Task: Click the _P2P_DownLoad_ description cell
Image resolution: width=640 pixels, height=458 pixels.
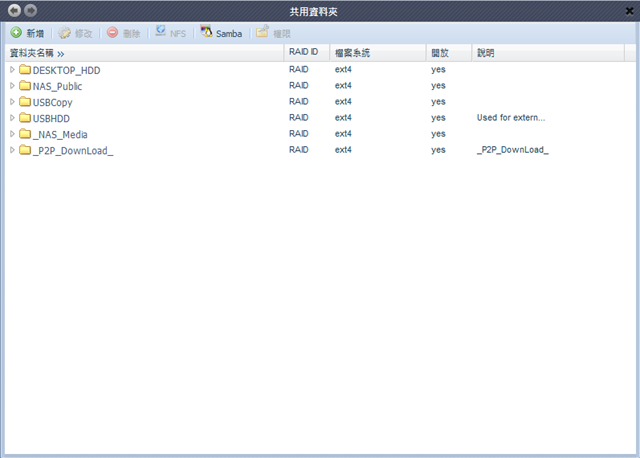Action: (513, 150)
